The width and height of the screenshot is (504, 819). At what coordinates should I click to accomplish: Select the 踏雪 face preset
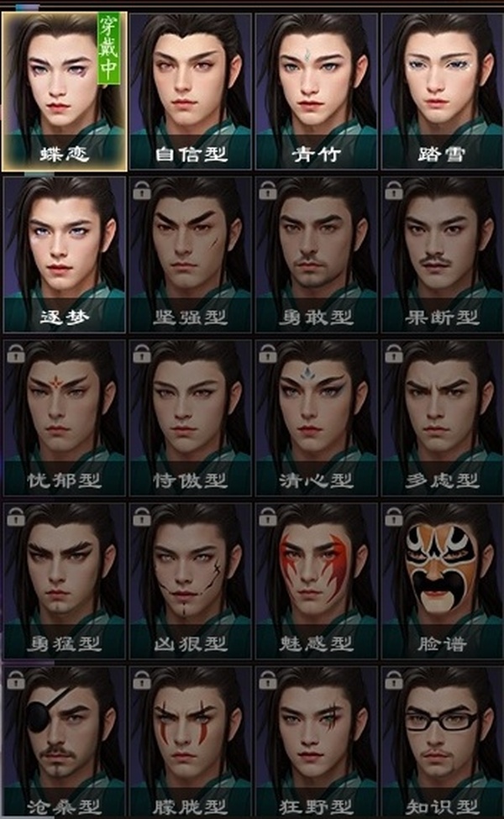point(443,92)
